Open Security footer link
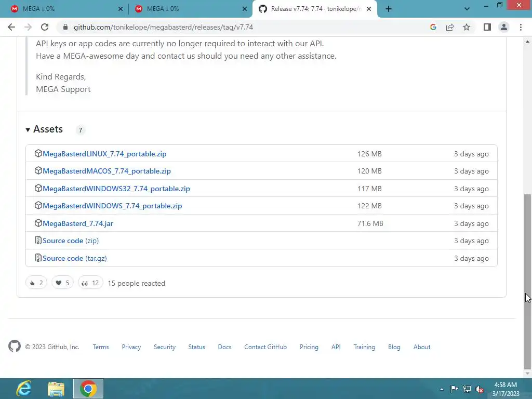This screenshot has width=532, height=399. [x=165, y=347]
